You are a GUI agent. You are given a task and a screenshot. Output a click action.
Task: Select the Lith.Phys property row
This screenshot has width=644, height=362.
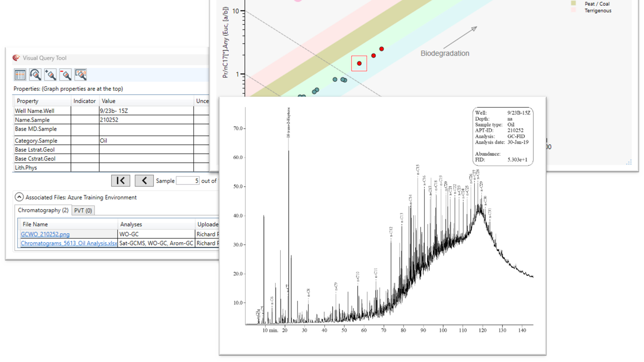[111, 168]
